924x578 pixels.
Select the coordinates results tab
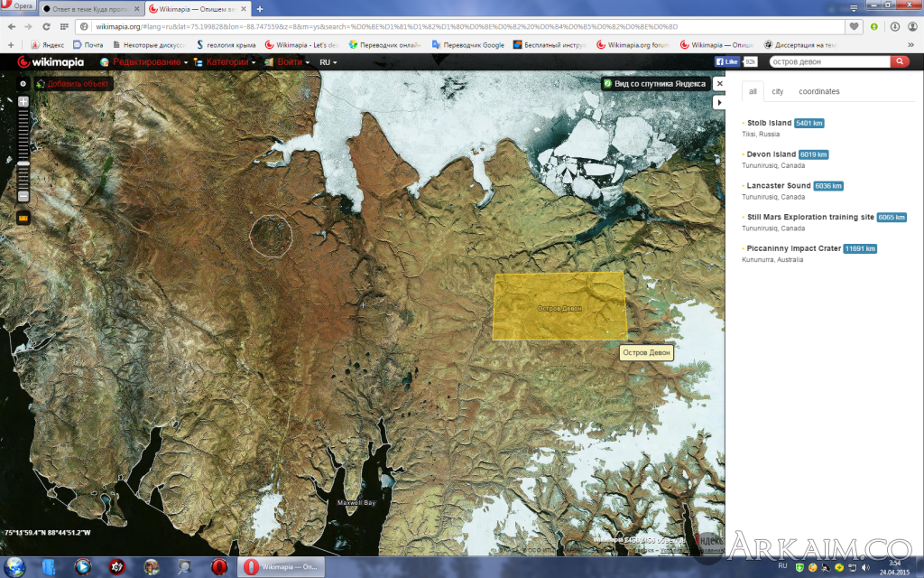[818, 91]
